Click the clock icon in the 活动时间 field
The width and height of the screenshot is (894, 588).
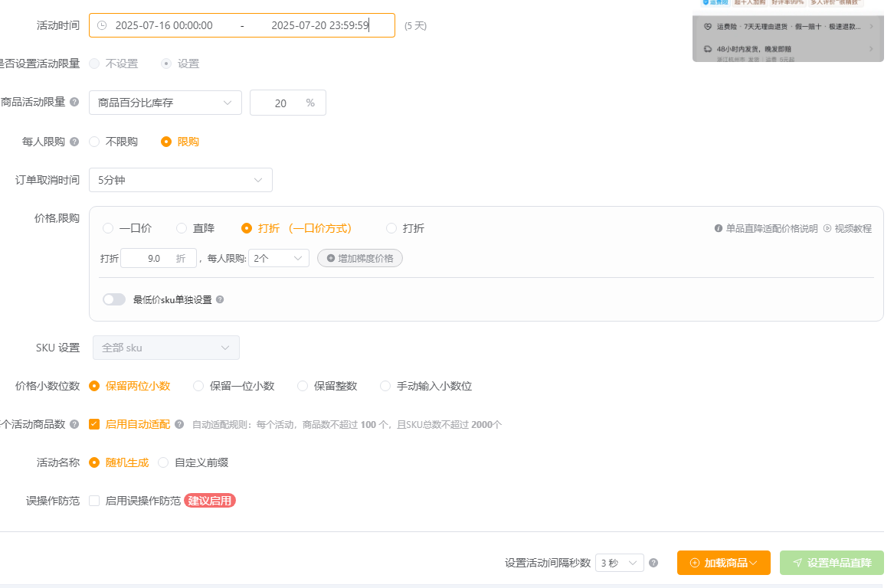(102, 25)
